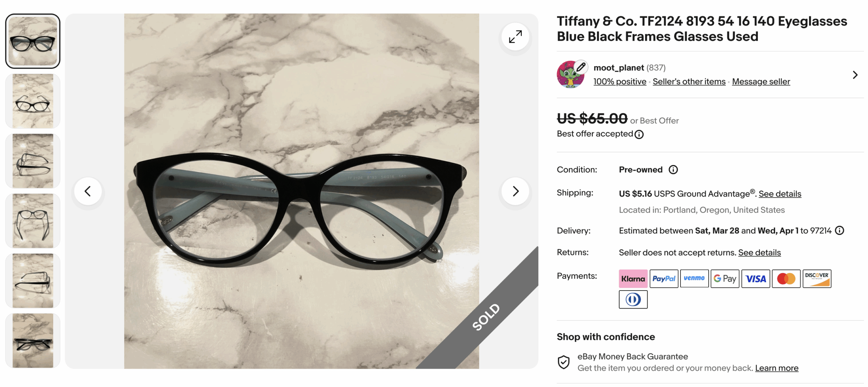
Task: Open returns See details link
Action: (759, 252)
